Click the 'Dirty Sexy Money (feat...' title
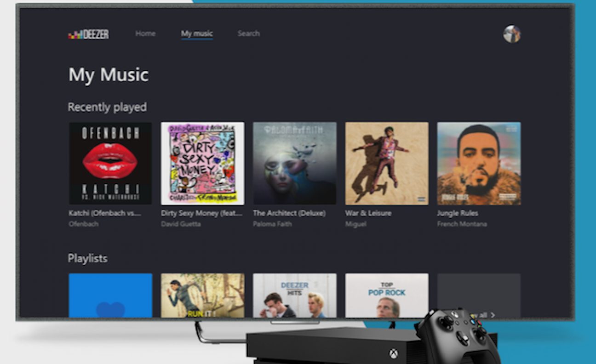The image size is (596, 364). coord(202,213)
